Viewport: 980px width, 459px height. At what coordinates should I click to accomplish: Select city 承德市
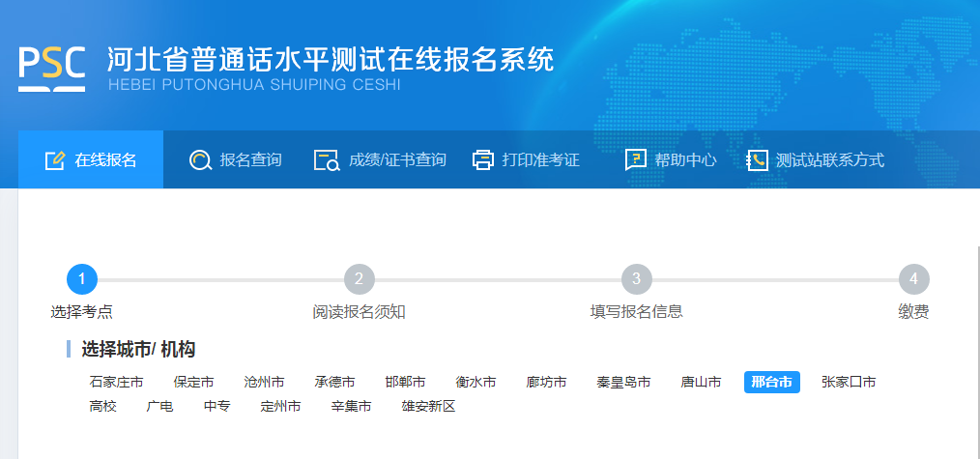click(335, 383)
